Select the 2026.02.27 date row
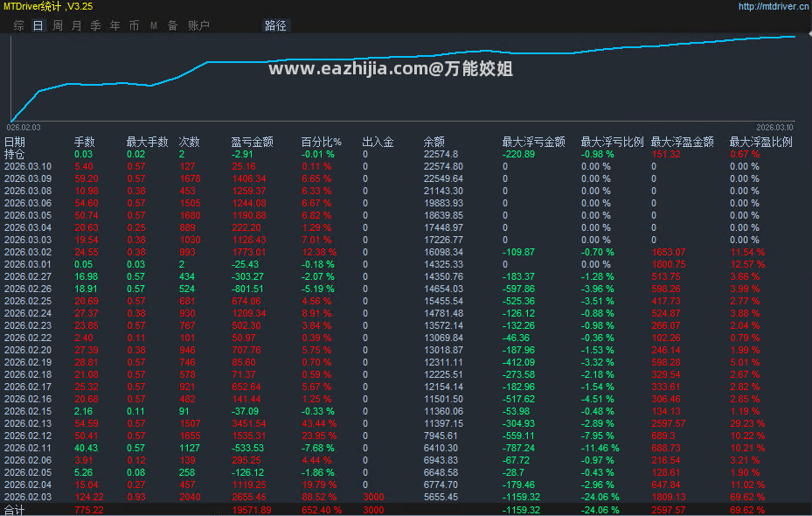812x516 pixels. tap(28, 276)
